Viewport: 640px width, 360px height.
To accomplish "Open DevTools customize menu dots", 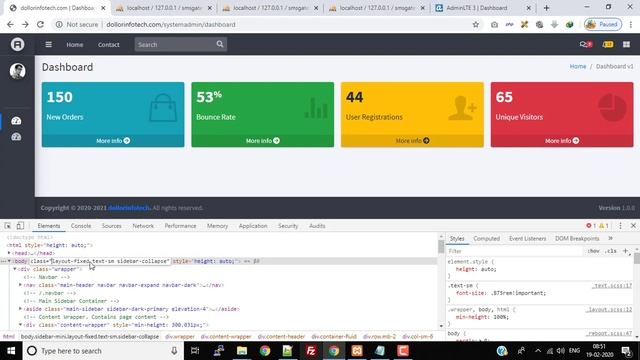I will pyautogui.click(x=620, y=226).
